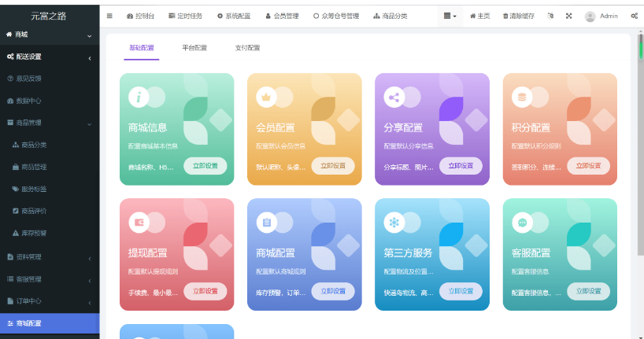Image resolution: width=644 pixels, height=339 pixels.
Task: Click the crown icon on 会员配置 card
Action: pos(266,98)
